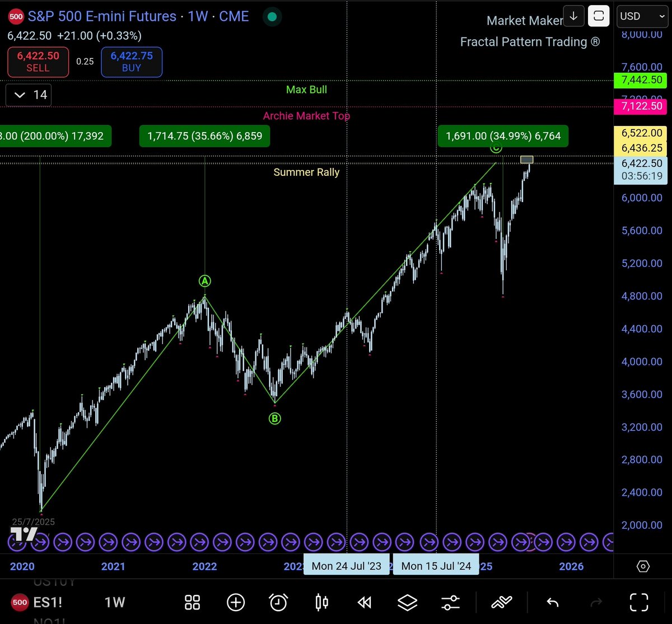Image resolution: width=672 pixels, height=624 pixels.
Task: Start bar replay with rewind icon
Action: pyautogui.click(x=365, y=602)
